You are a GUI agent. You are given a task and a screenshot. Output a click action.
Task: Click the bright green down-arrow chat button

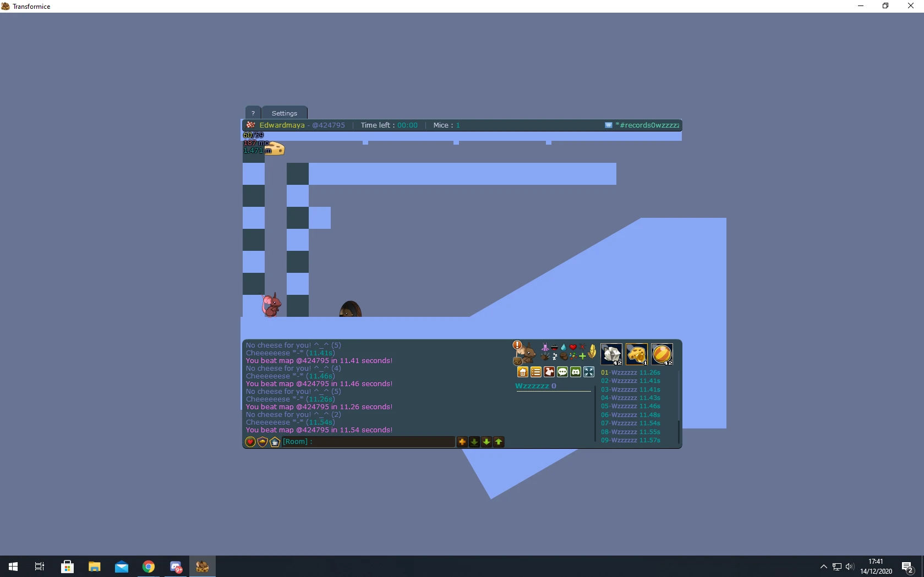point(486,442)
